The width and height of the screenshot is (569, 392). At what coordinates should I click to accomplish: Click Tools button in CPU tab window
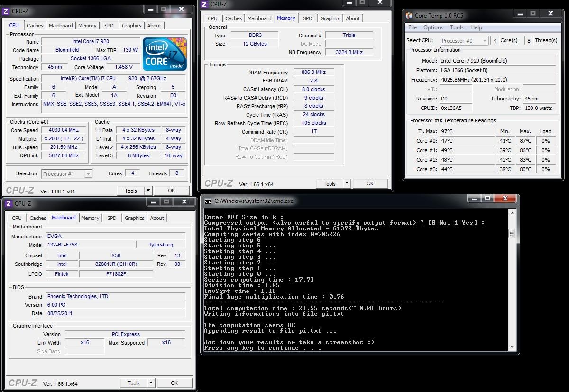point(131,191)
